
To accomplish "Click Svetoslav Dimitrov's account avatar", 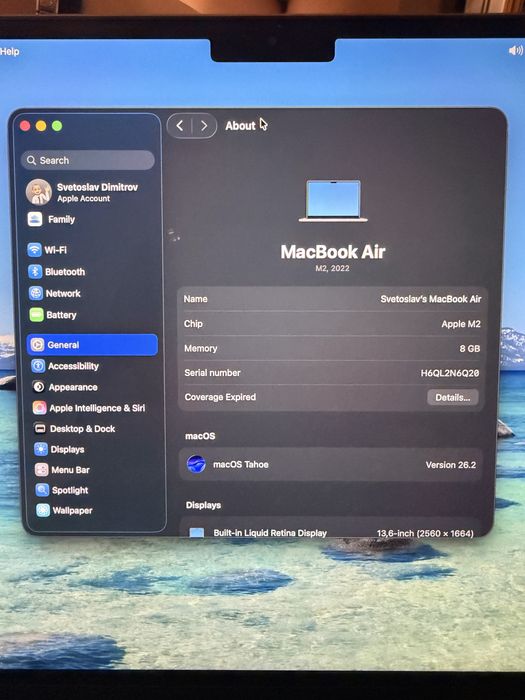I will point(39,192).
